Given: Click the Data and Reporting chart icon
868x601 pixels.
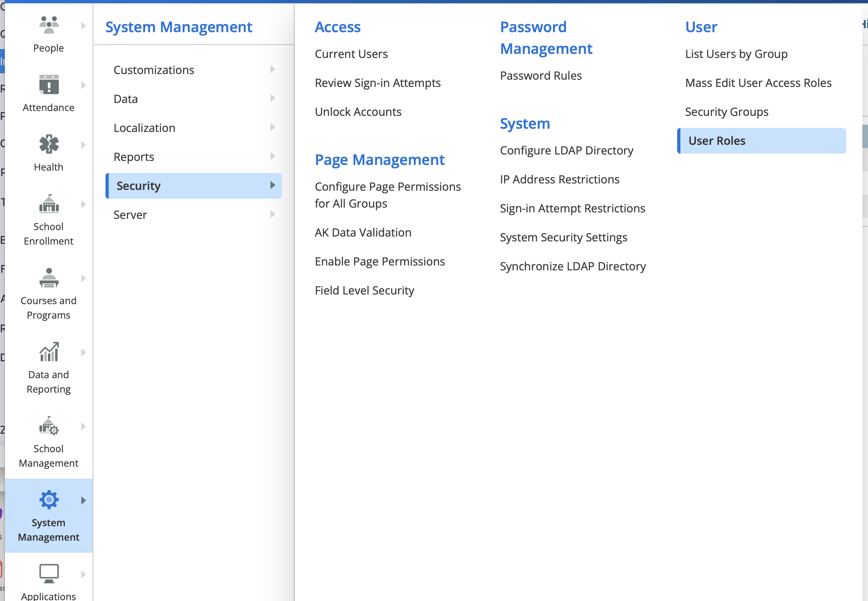Looking at the screenshot, I should click(x=48, y=352).
